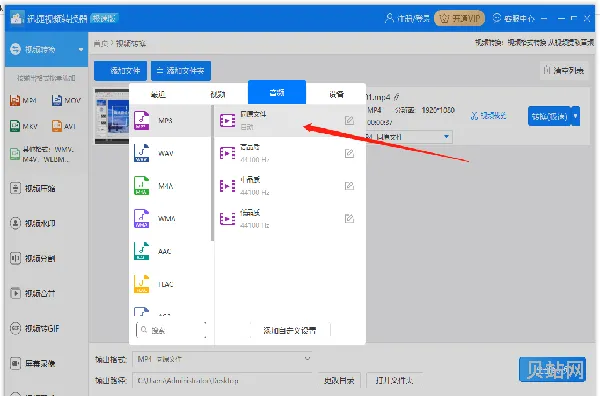Viewport: 600px width, 396px height.
Task: Choose MKV shortcut in left sidebar
Action: [24, 126]
